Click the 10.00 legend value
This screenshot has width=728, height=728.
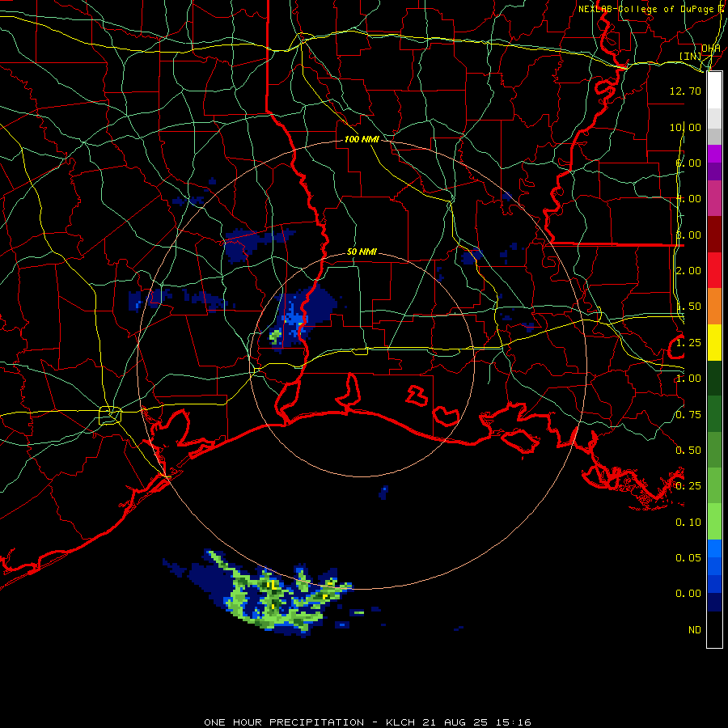[x=685, y=128]
